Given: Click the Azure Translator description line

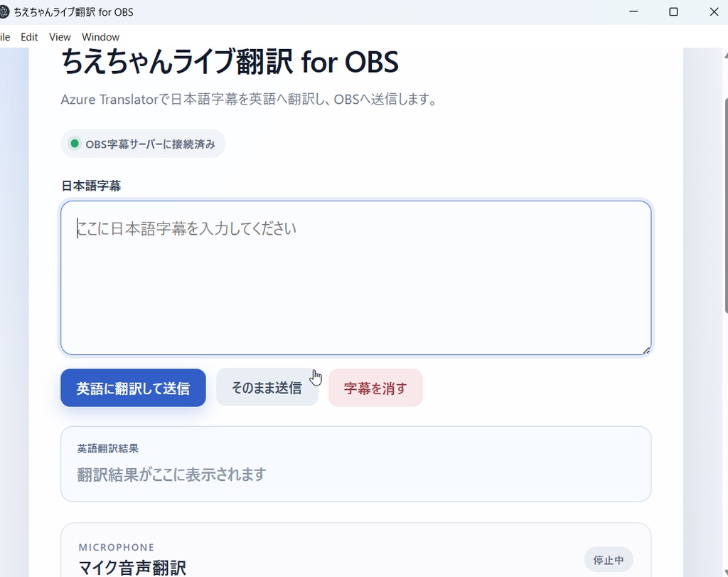Looking at the screenshot, I should (249, 100).
